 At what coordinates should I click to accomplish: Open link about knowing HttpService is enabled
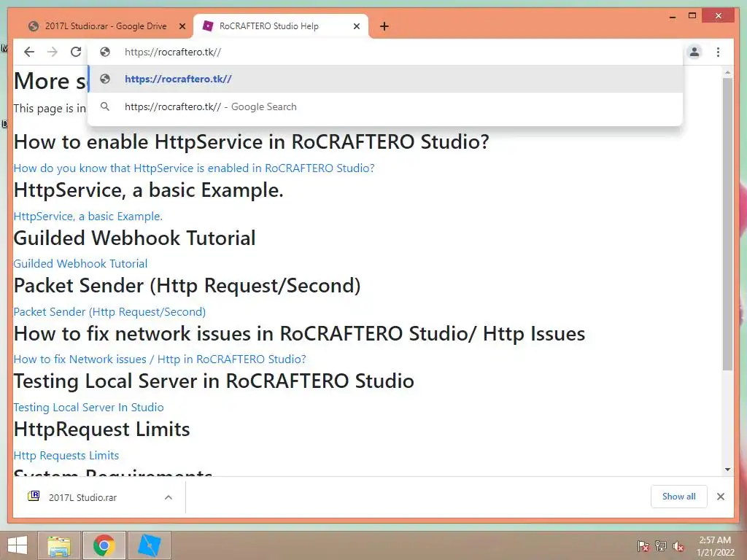coord(194,168)
